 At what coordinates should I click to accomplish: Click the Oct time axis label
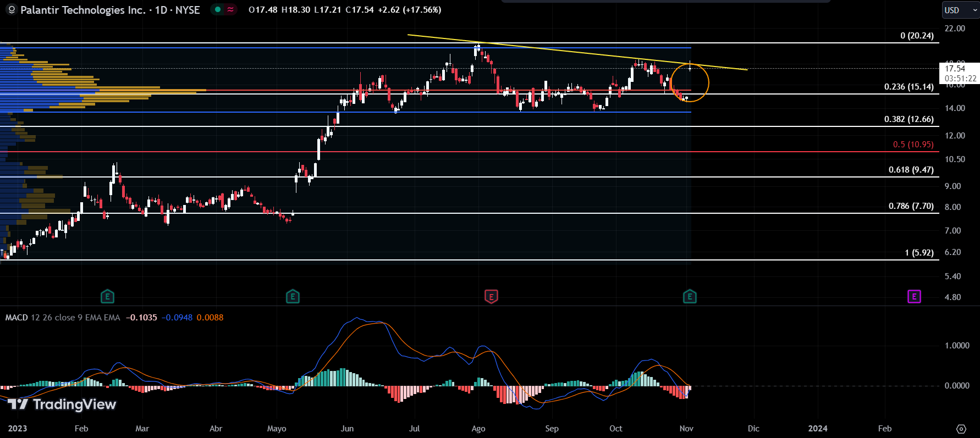coord(616,429)
